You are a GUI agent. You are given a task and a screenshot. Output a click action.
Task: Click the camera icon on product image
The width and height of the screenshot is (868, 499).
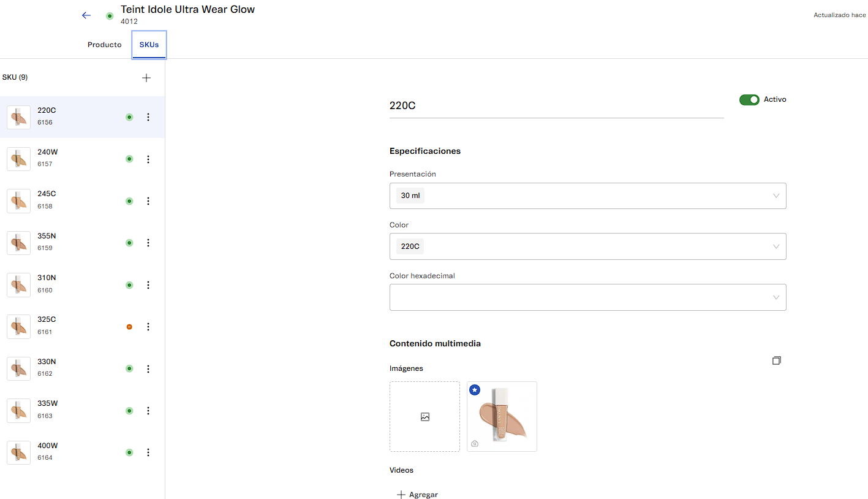[x=475, y=443]
